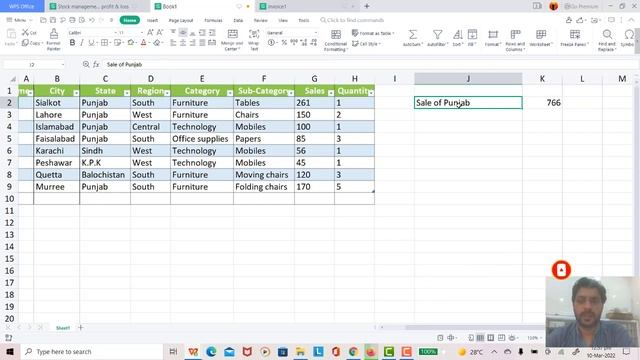Click the percent style icon
This screenshot has height=360, width=640.
click(284, 42)
